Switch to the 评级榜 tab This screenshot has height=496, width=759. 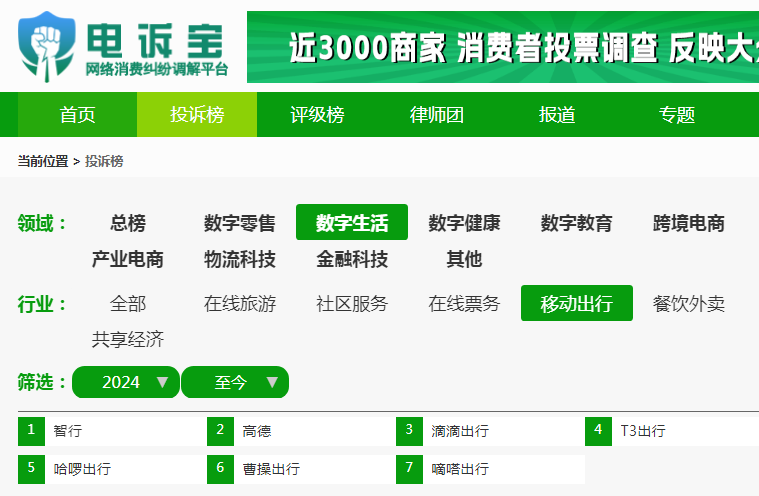[x=317, y=115]
